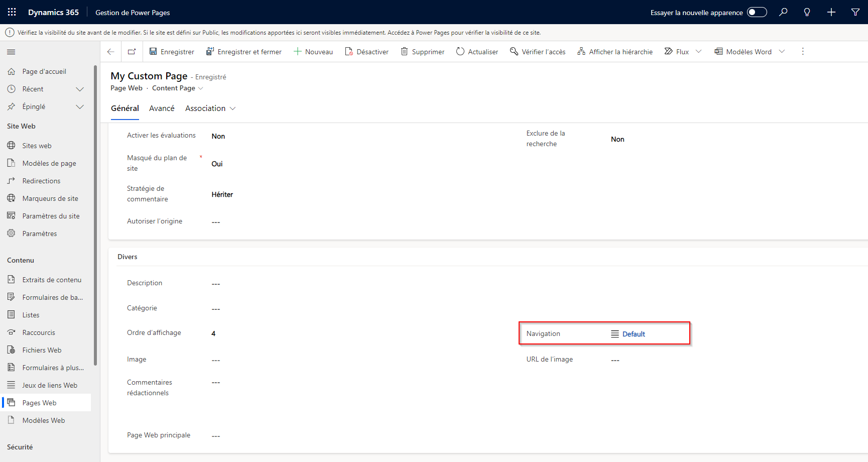
Task: Click Vérifier l'accès
Action: click(x=538, y=52)
